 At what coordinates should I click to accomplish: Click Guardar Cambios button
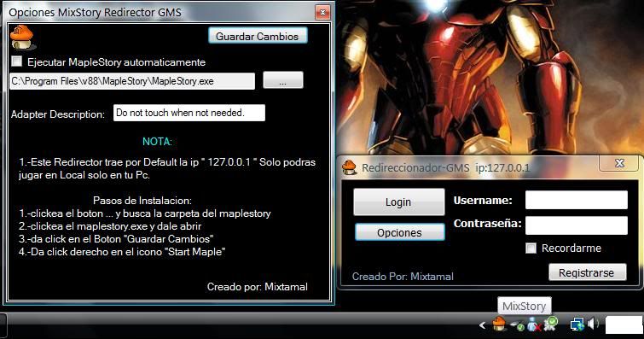click(258, 36)
